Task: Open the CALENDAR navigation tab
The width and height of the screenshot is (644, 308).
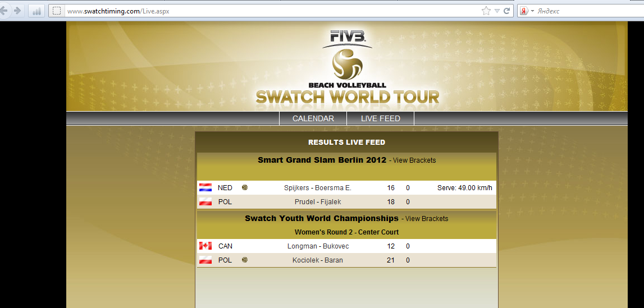Action: [x=313, y=118]
